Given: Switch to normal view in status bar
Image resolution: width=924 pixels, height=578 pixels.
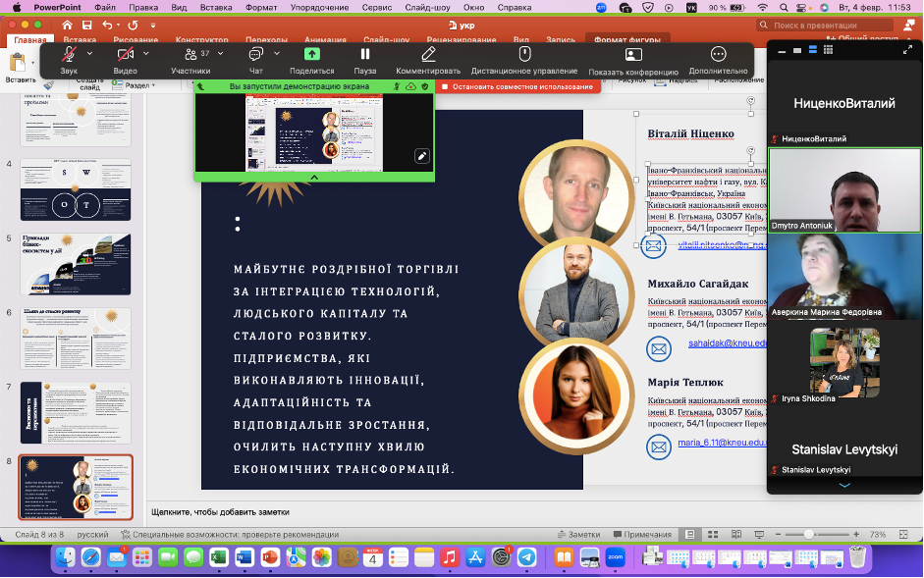Looking at the screenshot, I should click(x=689, y=535).
